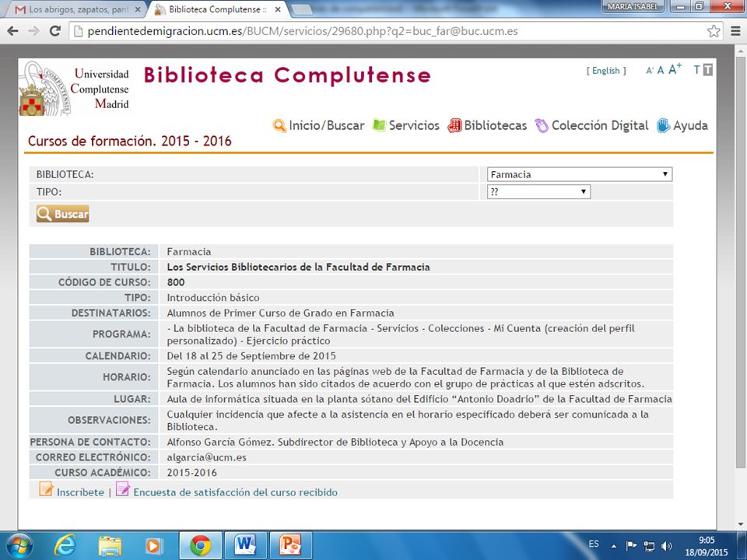This screenshot has height=560, width=747.
Task: Select the email algarcia@ucm.es
Action: (207, 457)
